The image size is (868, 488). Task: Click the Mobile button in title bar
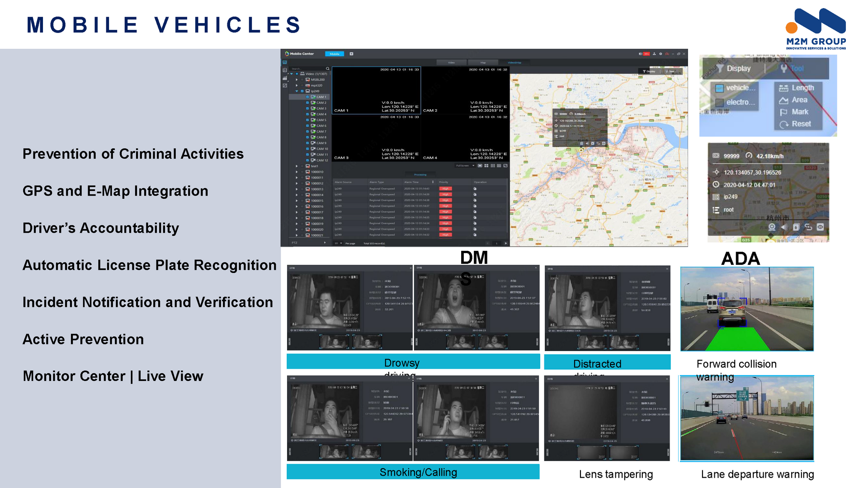(335, 54)
